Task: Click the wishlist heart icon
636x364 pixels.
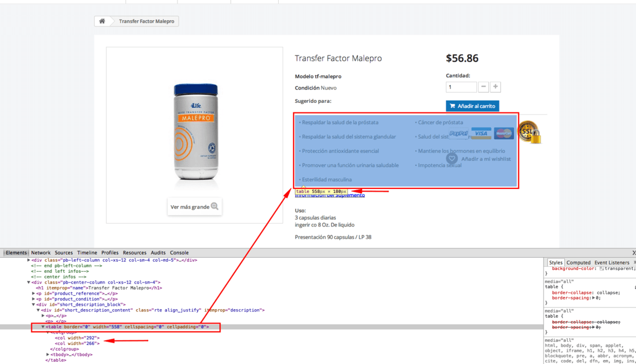Action: 452,158
